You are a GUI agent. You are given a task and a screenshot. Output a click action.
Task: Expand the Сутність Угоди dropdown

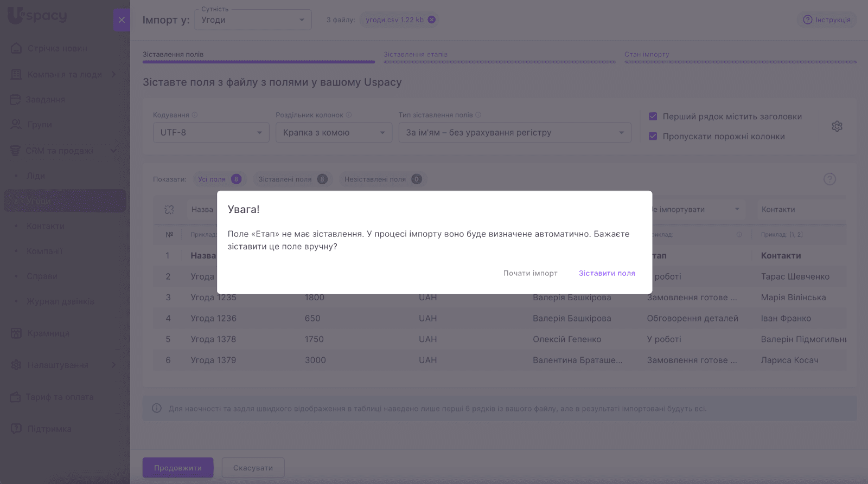(253, 20)
